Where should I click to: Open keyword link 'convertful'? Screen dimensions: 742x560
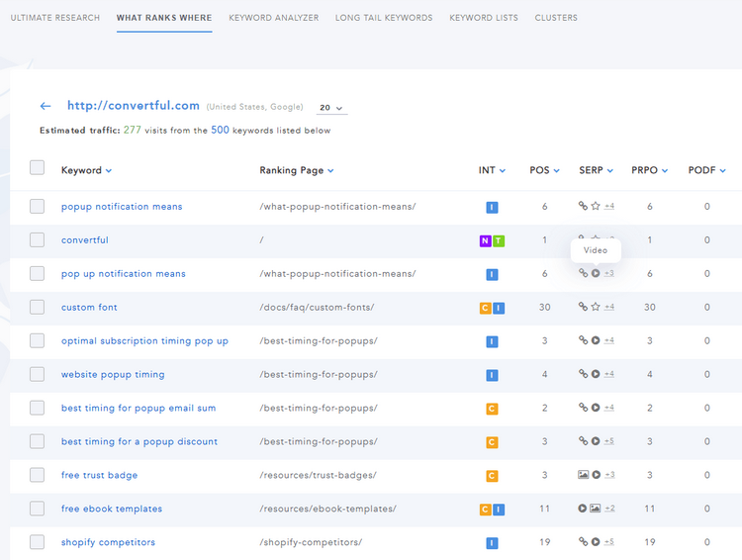(x=85, y=240)
